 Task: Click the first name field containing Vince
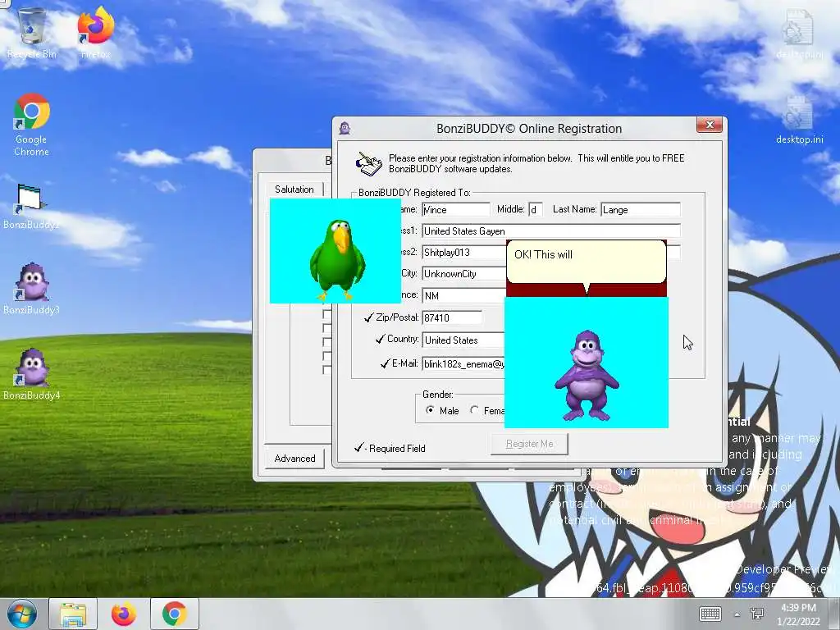coord(456,209)
